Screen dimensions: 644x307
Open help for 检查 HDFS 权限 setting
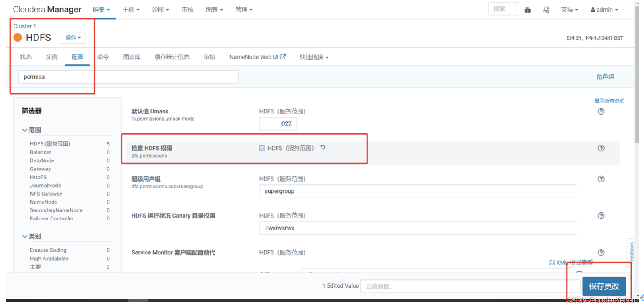tap(601, 148)
